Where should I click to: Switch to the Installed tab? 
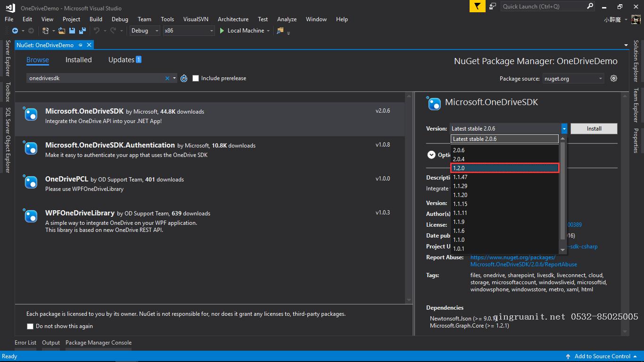[79, 60]
